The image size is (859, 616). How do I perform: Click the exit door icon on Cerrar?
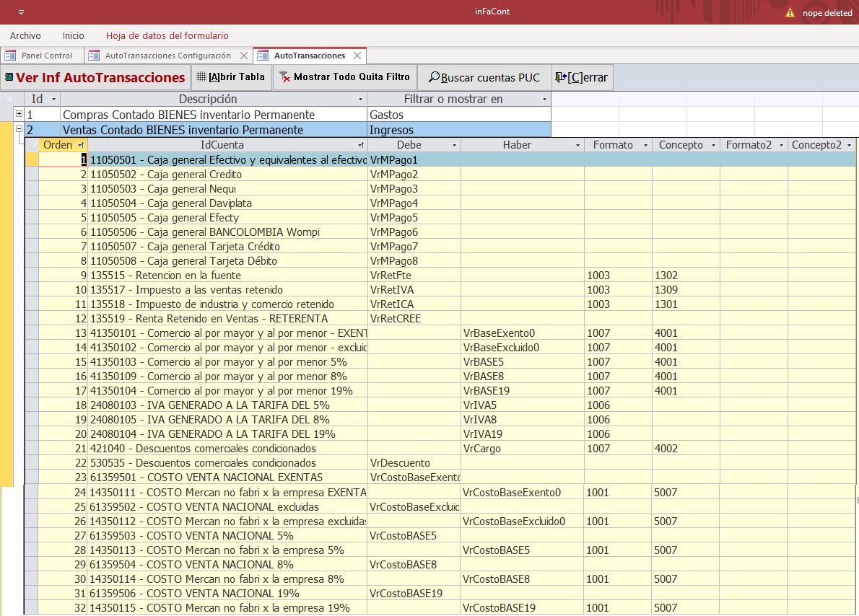point(560,77)
